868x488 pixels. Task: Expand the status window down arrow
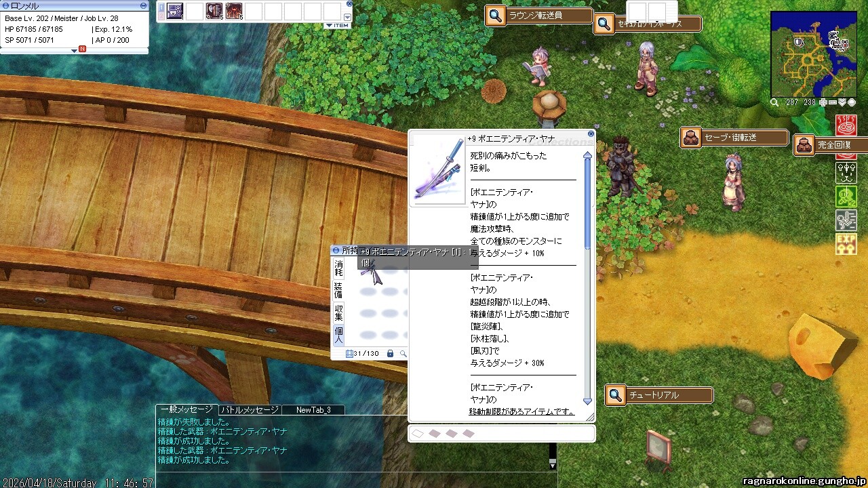75,50
